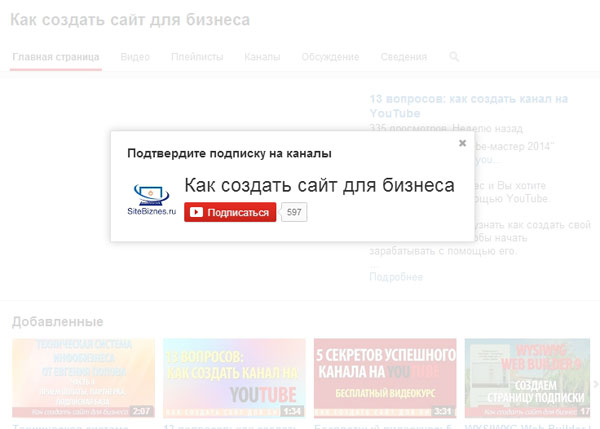Switch to the Видео tab
The image size is (600, 429).
pos(135,57)
